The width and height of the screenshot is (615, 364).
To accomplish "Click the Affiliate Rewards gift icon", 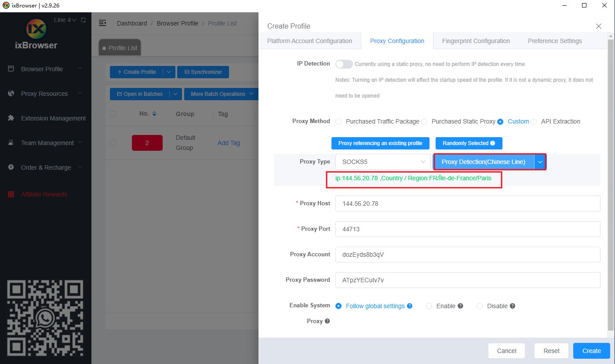I will 11,194.
